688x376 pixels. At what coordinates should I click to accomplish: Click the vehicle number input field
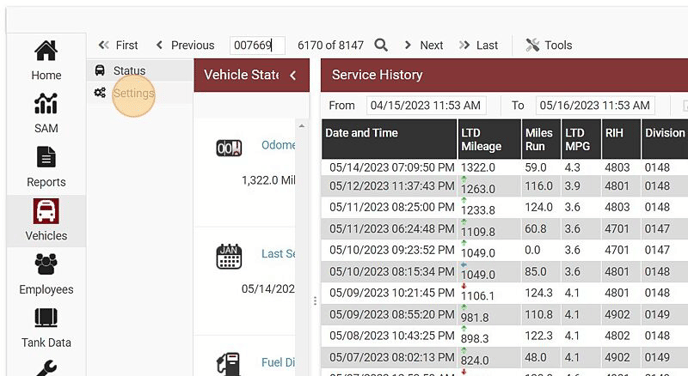258,45
